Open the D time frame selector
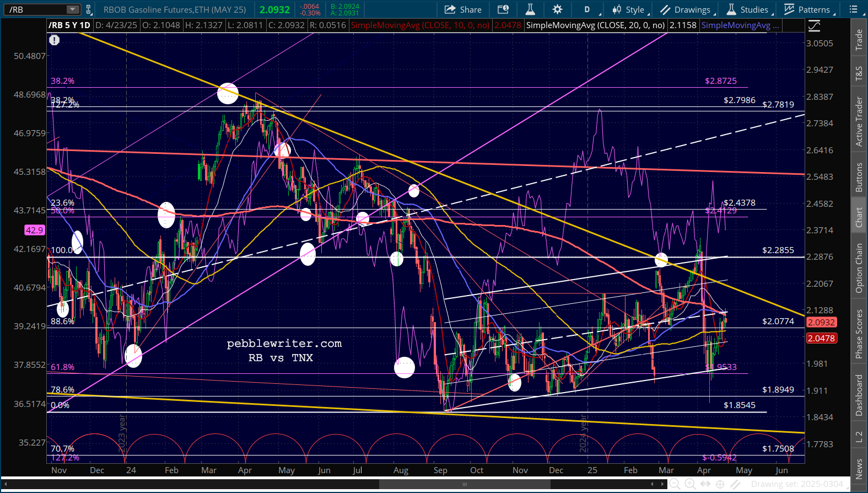Viewport: 868px width, 493px height. point(587,9)
